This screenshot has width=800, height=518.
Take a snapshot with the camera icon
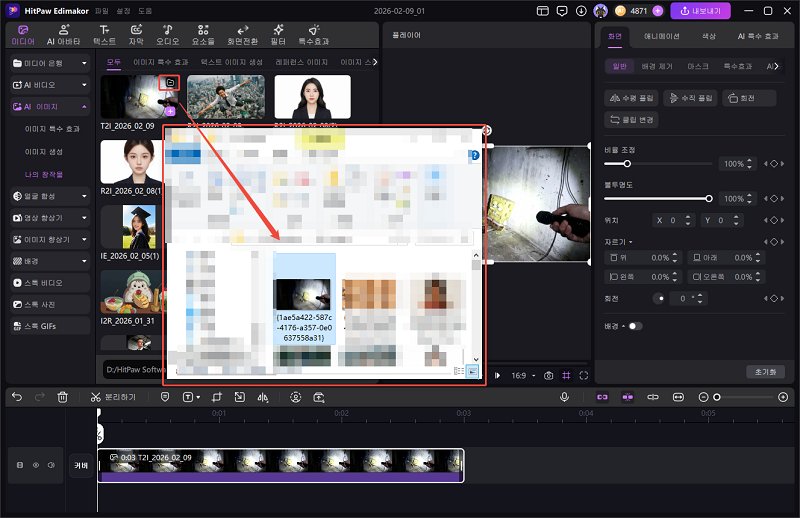click(x=548, y=375)
